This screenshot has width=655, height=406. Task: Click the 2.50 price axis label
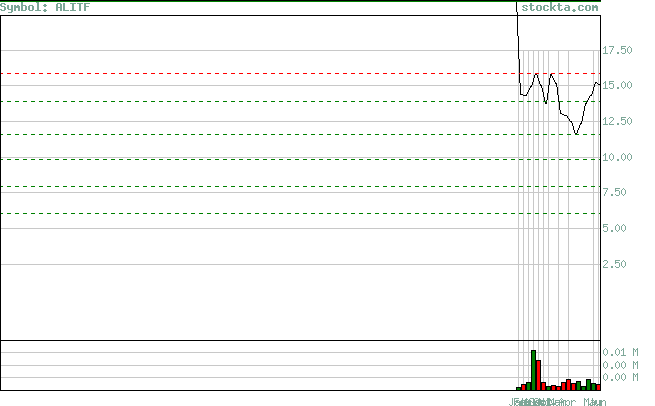click(x=614, y=264)
